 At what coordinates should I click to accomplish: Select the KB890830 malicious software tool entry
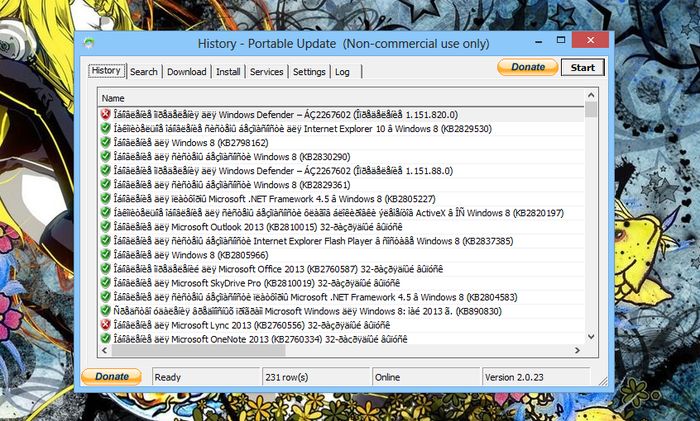coord(308,311)
